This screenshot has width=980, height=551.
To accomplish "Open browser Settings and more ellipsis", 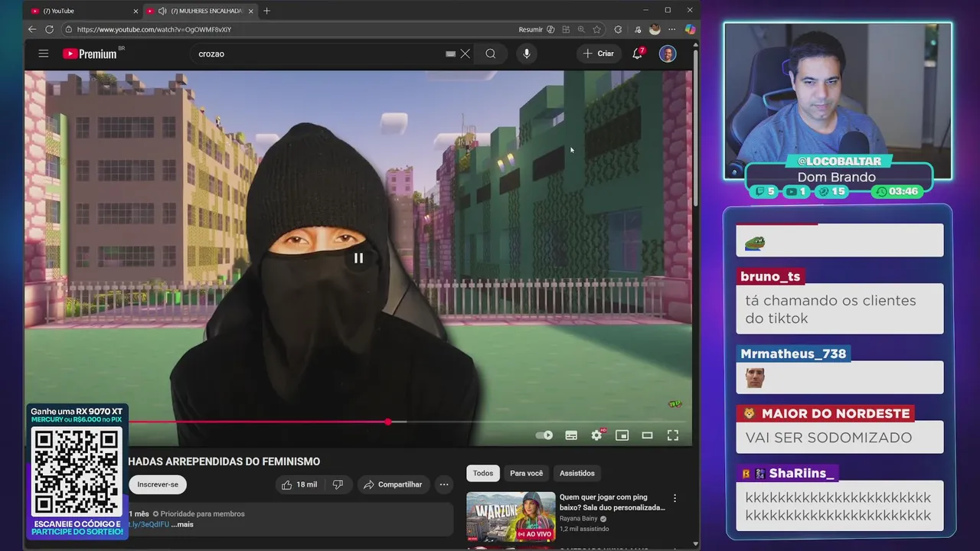I will click(x=672, y=29).
